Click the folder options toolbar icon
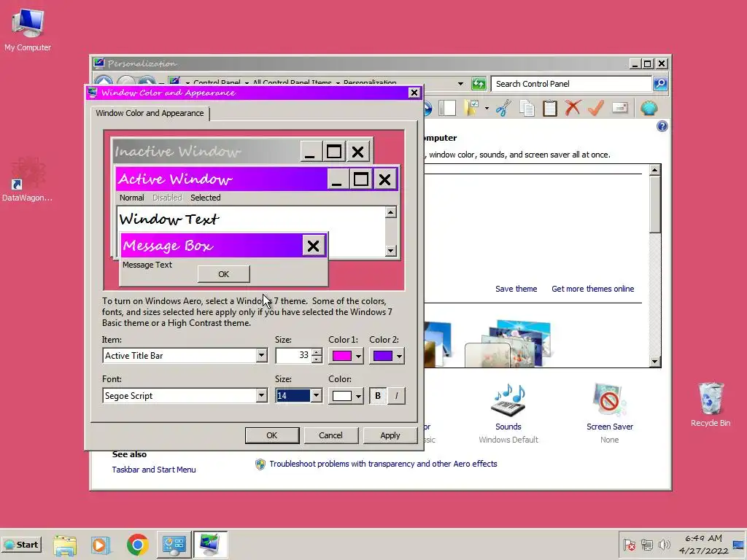The image size is (747, 560). (472, 108)
